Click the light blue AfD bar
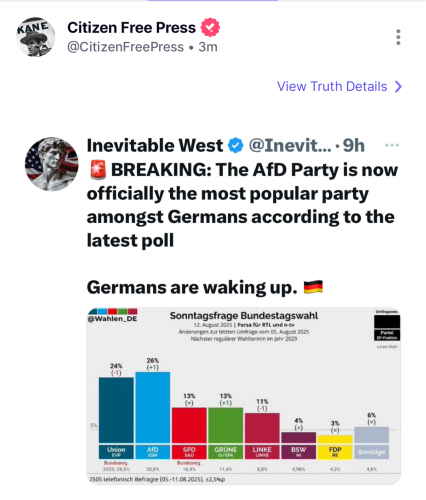The height and width of the screenshot is (500, 426). click(x=153, y=407)
